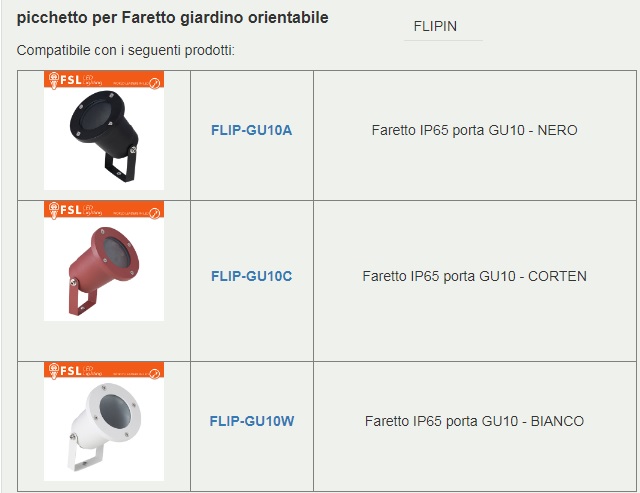Click the 'picchetto per Faretto giardino orientabile' heading
640x493 pixels.
click(172, 18)
